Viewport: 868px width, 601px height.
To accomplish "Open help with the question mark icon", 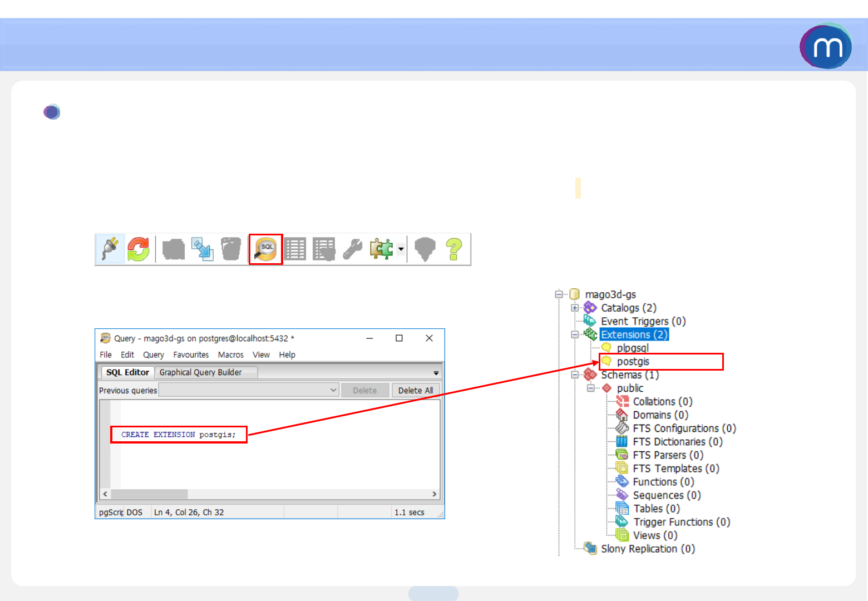I will click(454, 249).
